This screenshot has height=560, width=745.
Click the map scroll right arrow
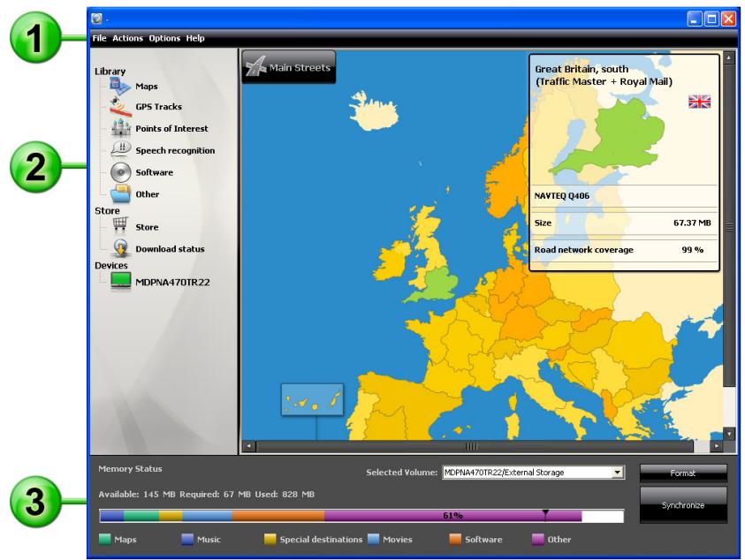point(717,446)
